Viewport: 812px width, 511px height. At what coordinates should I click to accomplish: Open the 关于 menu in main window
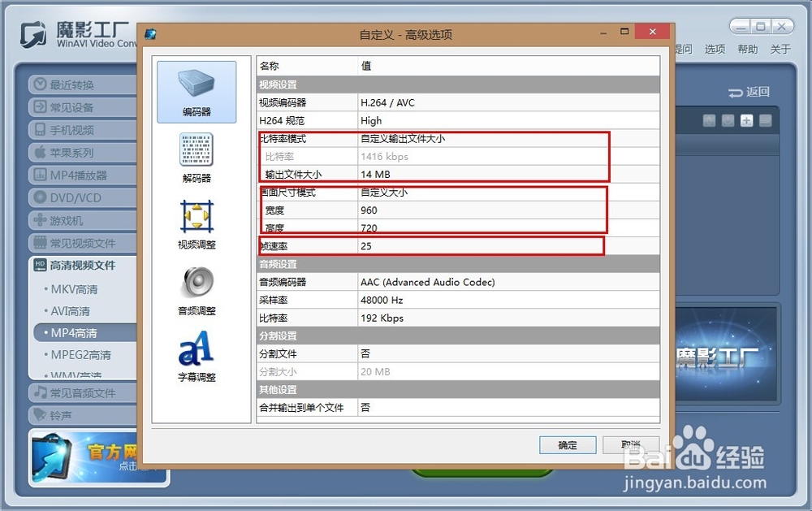click(x=780, y=50)
